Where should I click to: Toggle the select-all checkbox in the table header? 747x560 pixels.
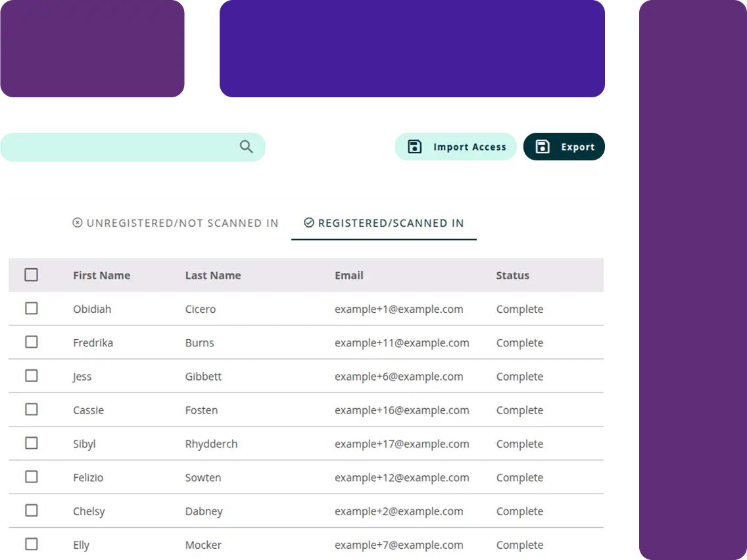click(x=31, y=275)
